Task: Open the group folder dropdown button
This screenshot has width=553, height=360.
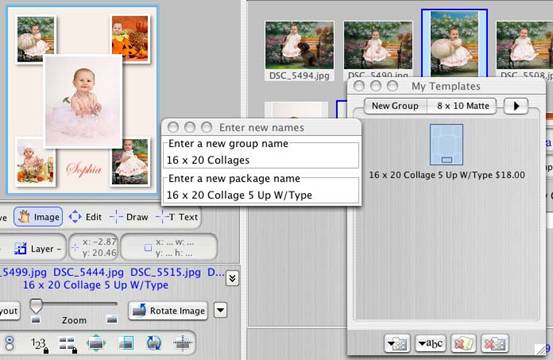Action: 397,343
